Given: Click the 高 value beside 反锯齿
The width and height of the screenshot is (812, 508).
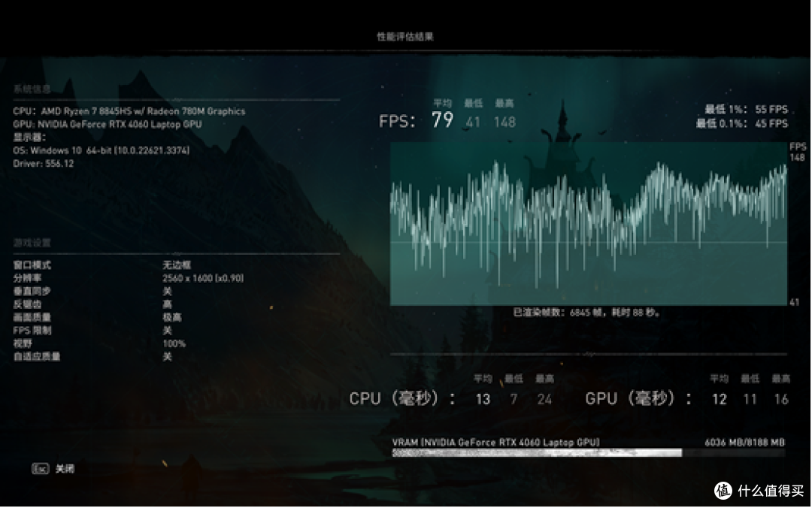Looking at the screenshot, I should point(167,304).
